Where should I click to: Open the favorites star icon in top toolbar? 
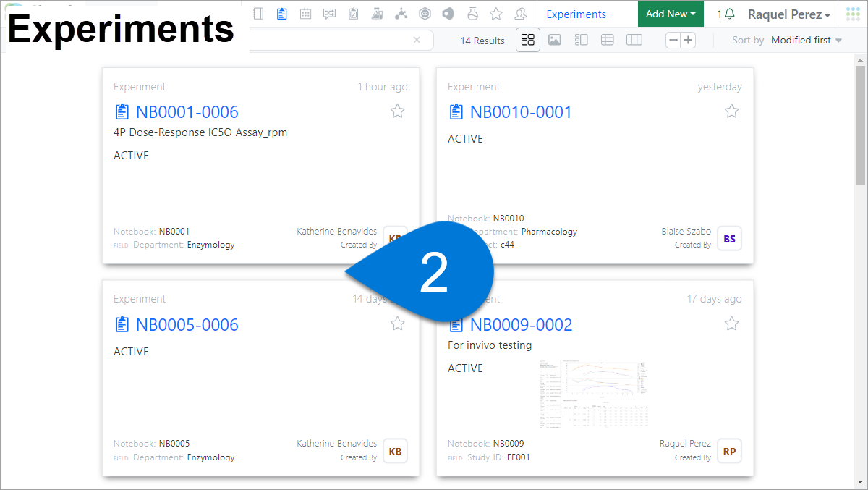[x=495, y=14]
